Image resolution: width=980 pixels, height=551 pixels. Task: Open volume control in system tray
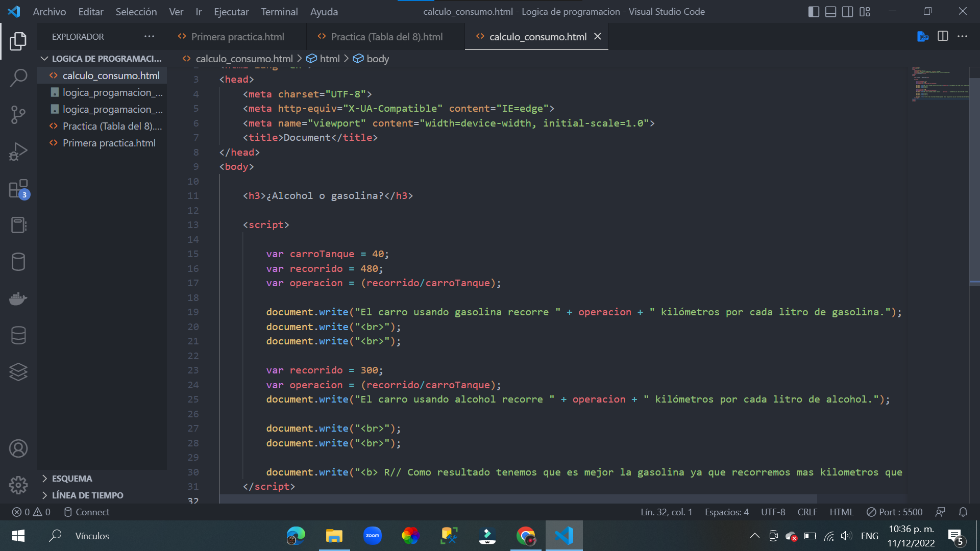(846, 536)
